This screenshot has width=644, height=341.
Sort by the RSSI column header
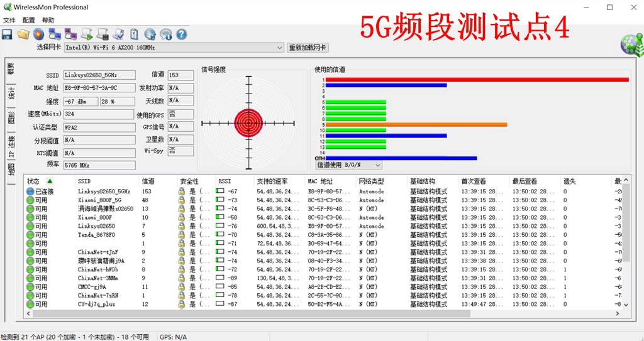pos(235,181)
